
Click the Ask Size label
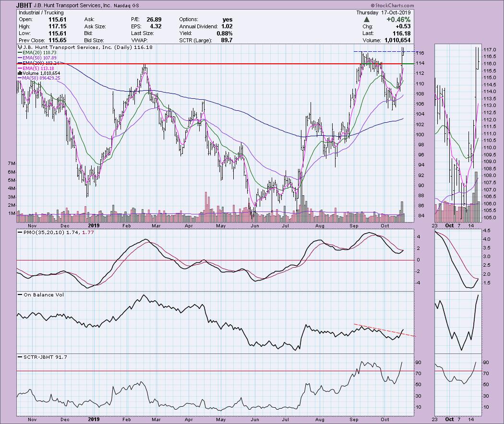[95, 26]
